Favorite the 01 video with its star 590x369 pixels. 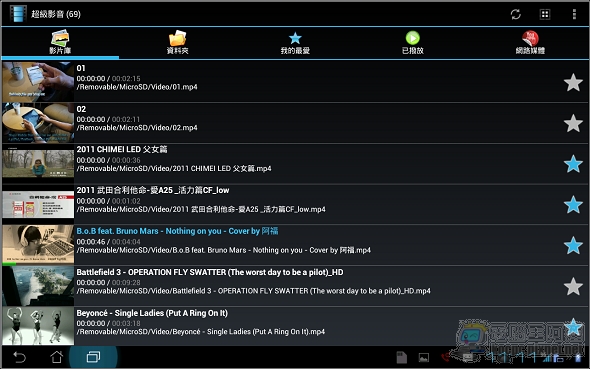[x=573, y=82]
